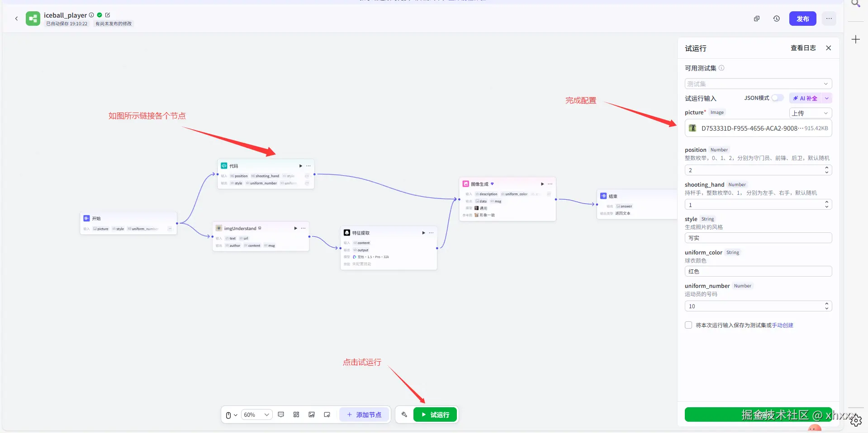This screenshot has height=433, width=868.
Task: Open the 代码 node more menu
Action: click(308, 166)
